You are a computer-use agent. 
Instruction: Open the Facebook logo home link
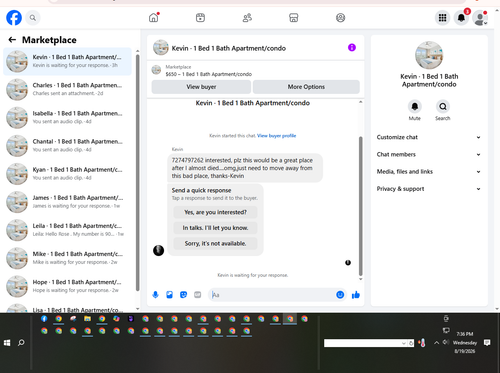click(14, 18)
